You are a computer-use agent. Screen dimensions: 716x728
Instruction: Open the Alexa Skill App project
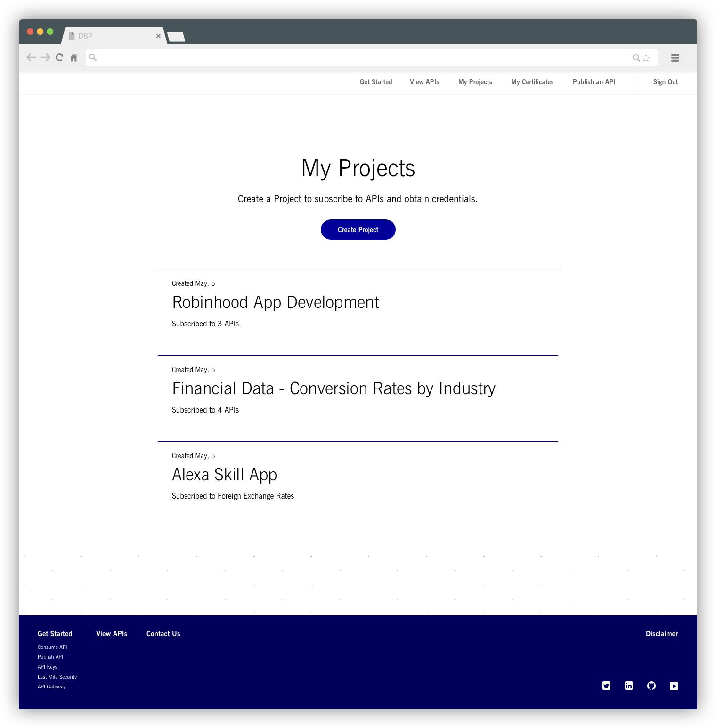225,475
